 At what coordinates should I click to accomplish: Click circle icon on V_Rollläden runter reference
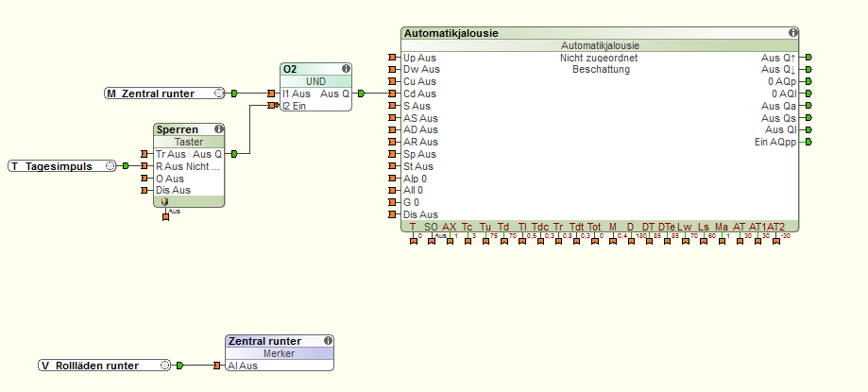[164, 366]
